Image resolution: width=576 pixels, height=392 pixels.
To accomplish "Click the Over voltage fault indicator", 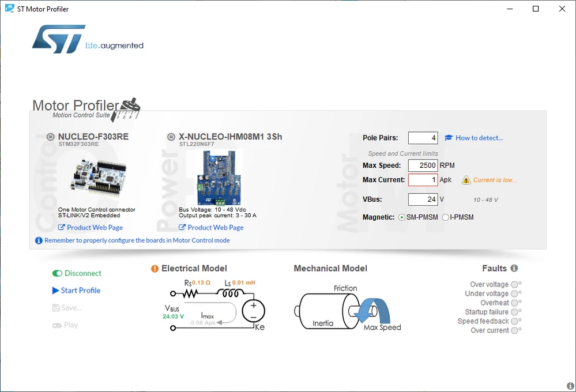I will [515, 284].
